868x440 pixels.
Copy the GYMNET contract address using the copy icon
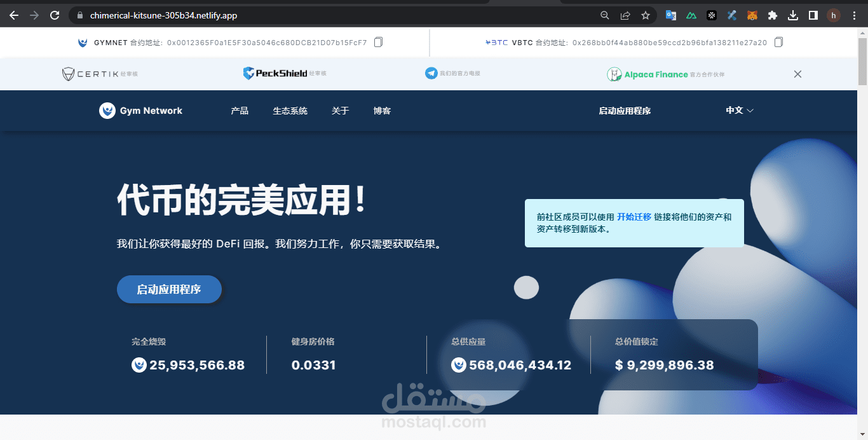pyautogui.click(x=377, y=41)
